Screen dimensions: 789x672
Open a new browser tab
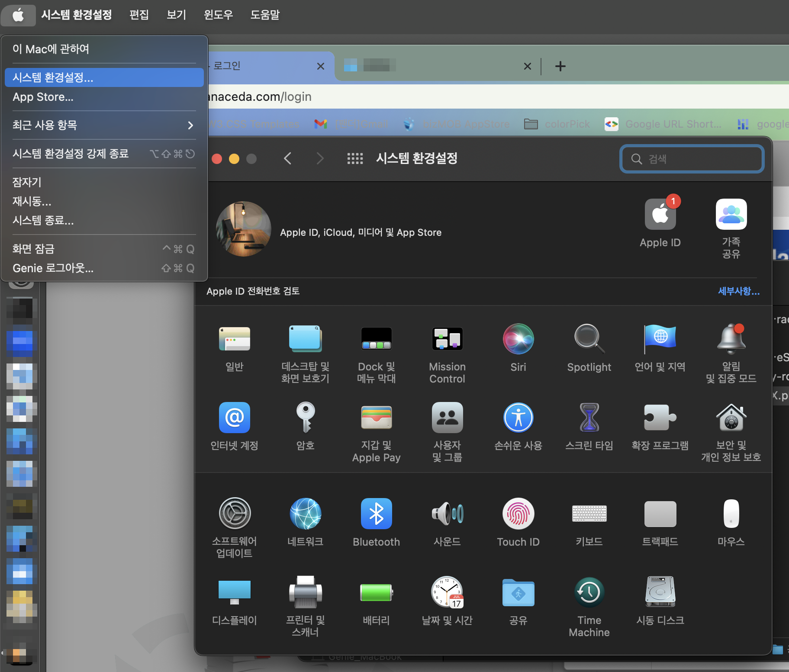coord(560,66)
